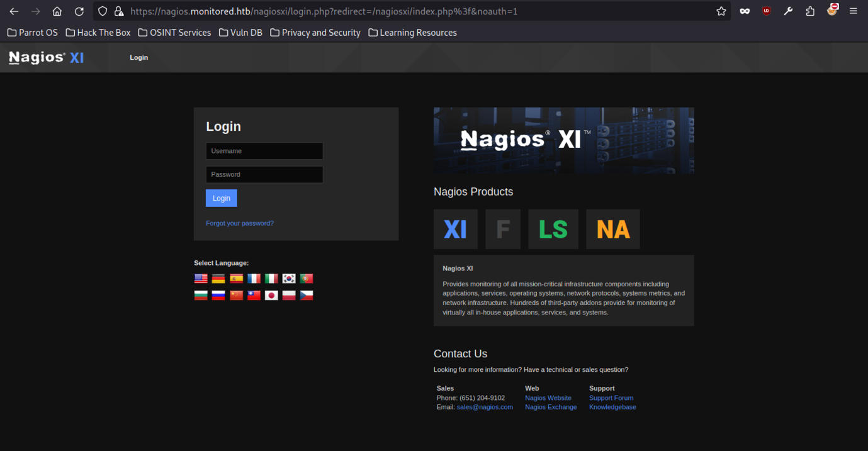Bookmark this page with the star icon
Screen dimensions: 868x451
(721, 11)
